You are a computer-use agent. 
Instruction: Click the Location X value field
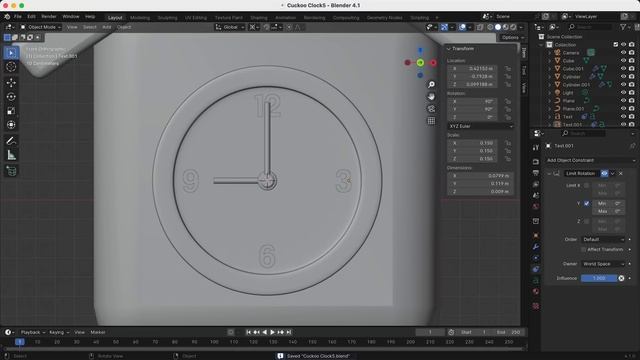[x=472, y=69]
